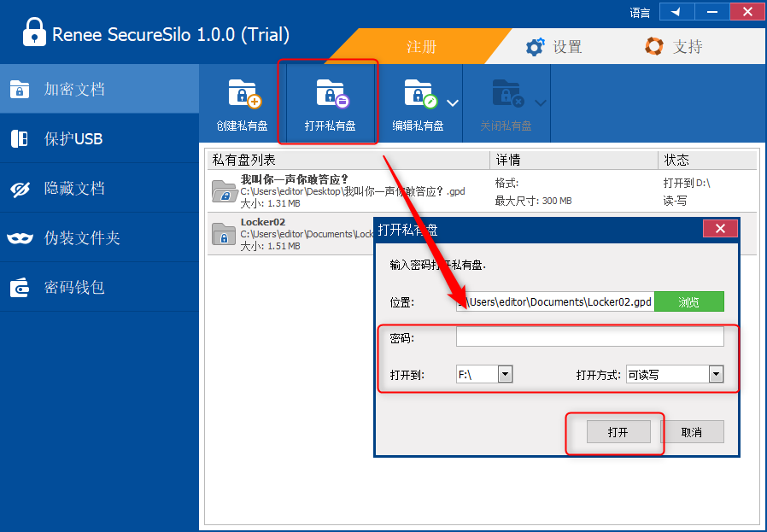Expand the 关闭私有盘 dropdown arrow

[x=541, y=103]
